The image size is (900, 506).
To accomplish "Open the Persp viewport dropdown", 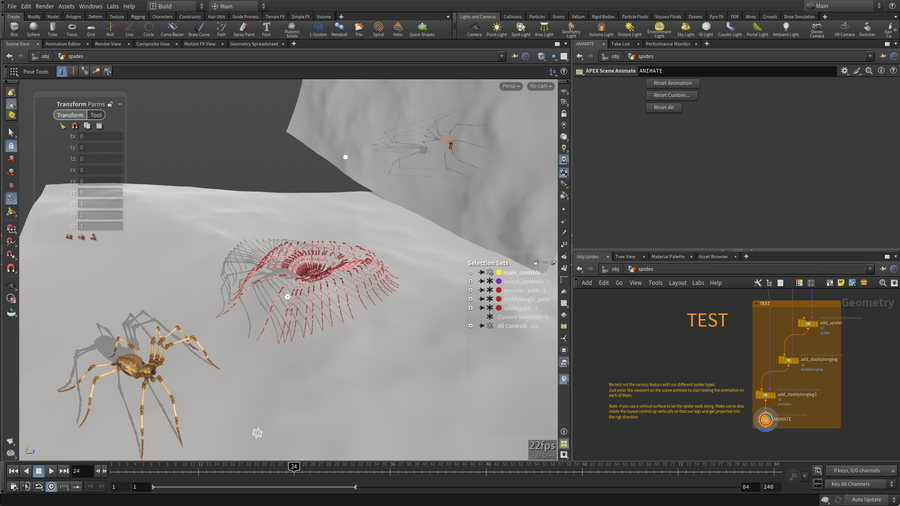I will (511, 86).
